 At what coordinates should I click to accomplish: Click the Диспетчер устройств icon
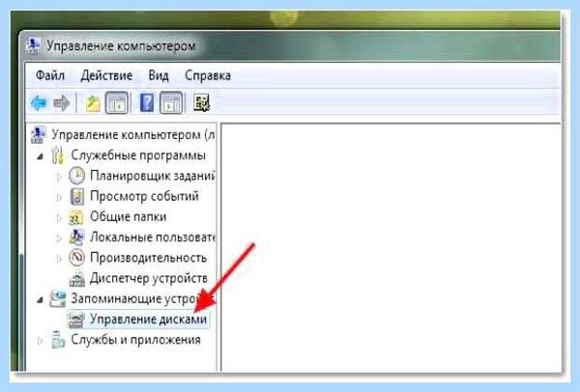[x=77, y=279]
